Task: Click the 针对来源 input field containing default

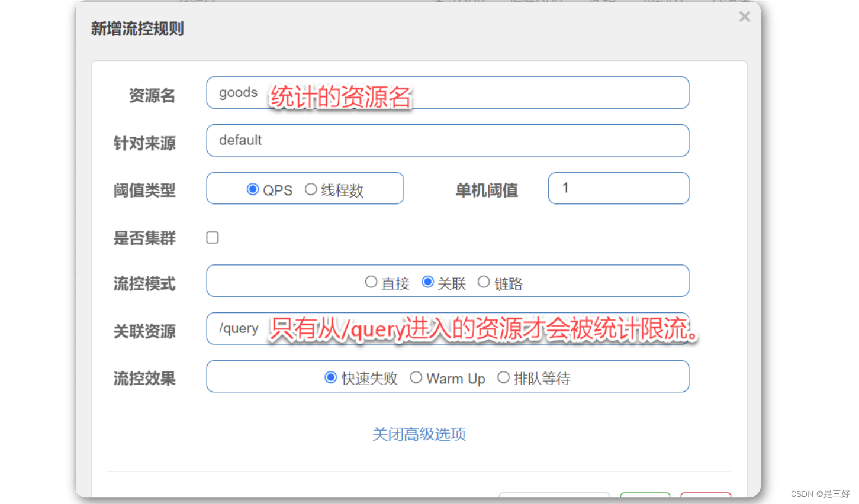Action: tap(448, 140)
